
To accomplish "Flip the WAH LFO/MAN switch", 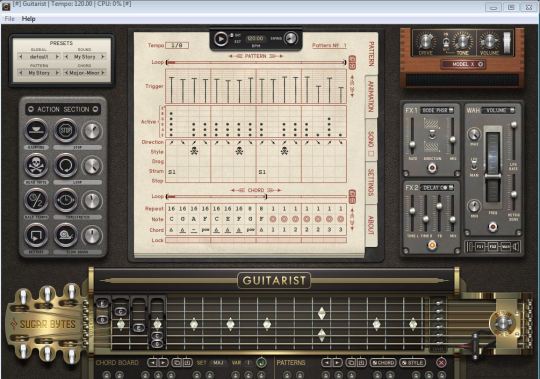I will pyautogui.click(x=474, y=166).
